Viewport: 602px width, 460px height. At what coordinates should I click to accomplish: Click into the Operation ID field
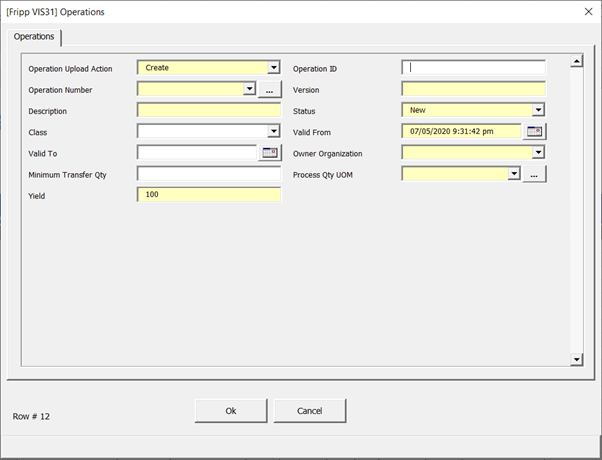473,68
